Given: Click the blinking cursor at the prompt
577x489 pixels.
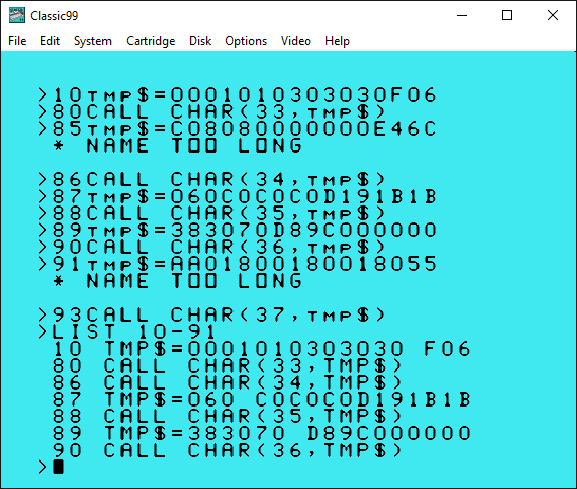Looking at the screenshot, I should coord(59,467).
